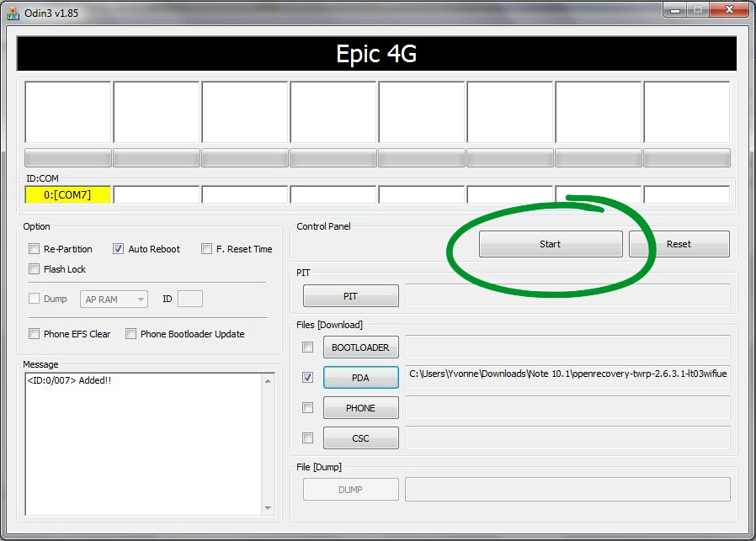Viewport: 756px width, 541px height.
Task: Click the message log scroll-up arrow
Action: point(268,381)
